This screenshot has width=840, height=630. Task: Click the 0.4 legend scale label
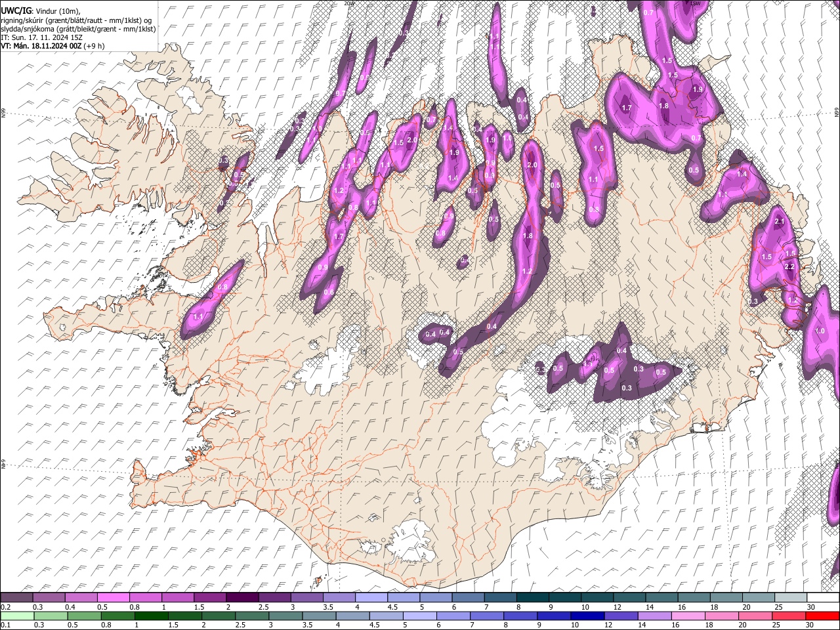click(70, 607)
